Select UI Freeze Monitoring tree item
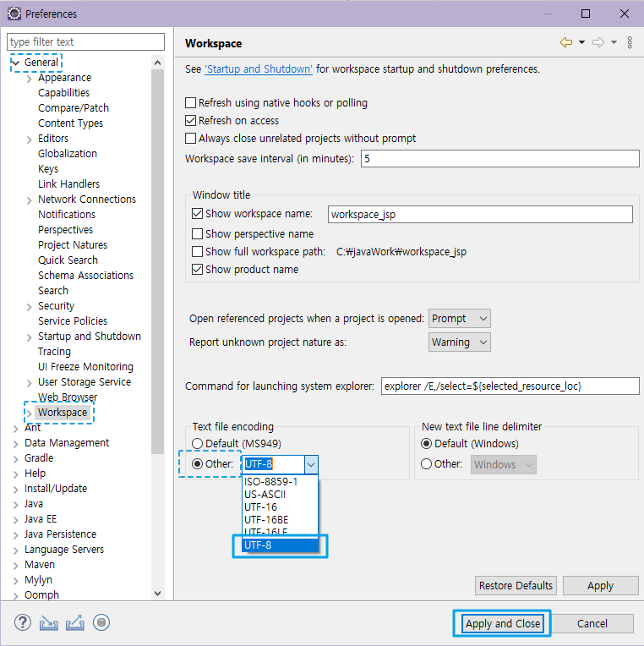Image resolution: width=644 pixels, height=646 pixels. point(85,367)
